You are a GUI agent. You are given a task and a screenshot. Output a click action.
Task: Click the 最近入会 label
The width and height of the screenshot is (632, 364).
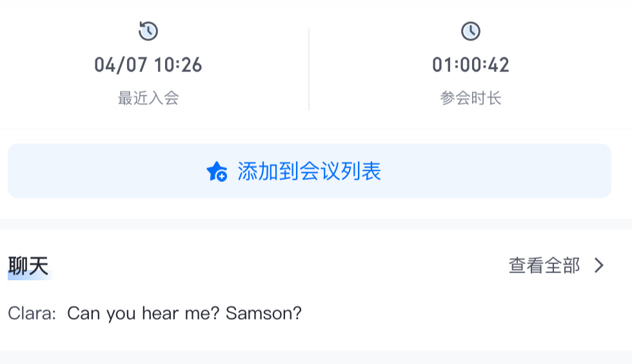(148, 98)
